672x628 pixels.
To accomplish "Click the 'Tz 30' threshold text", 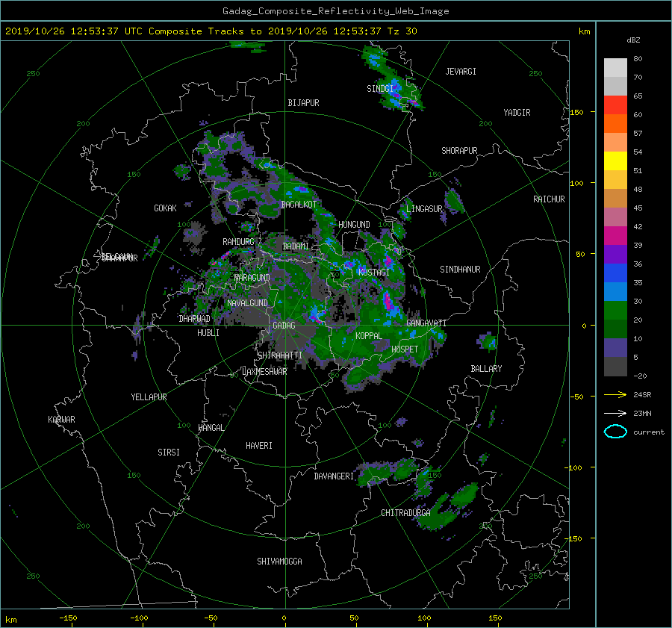I will click(402, 31).
